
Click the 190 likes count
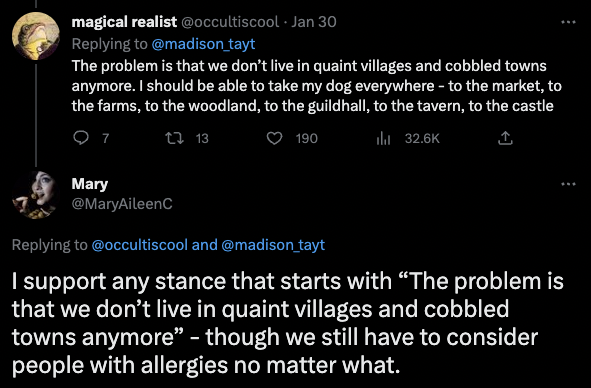pos(306,138)
